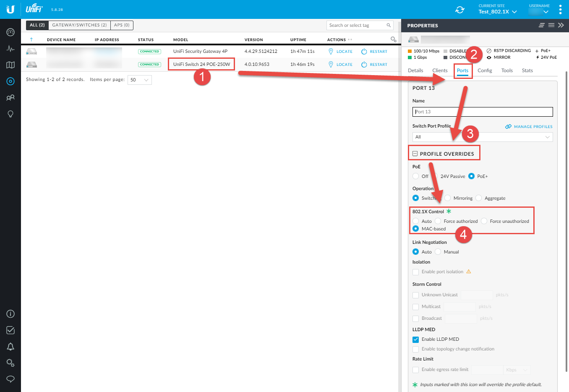Open the Dashboard from the sidebar

pyautogui.click(x=10, y=32)
